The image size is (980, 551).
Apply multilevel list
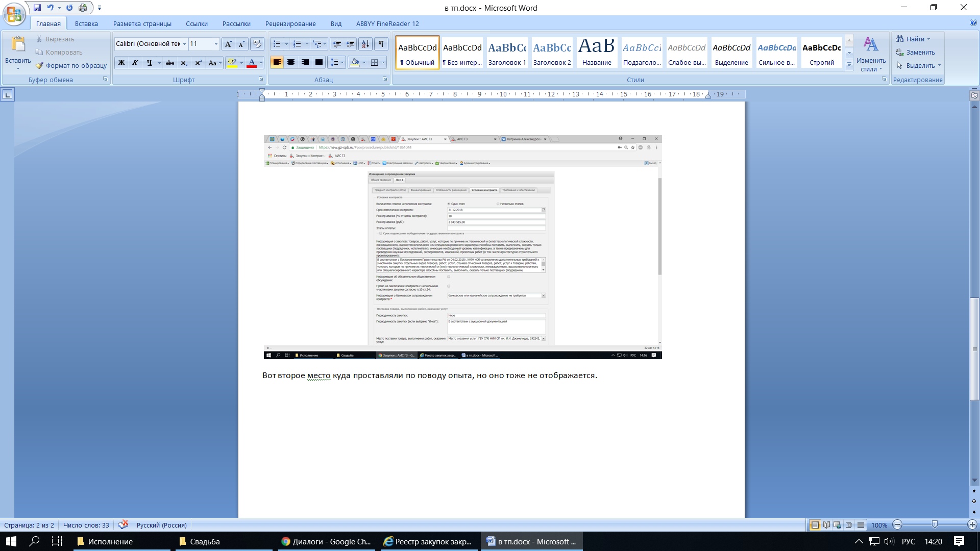[317, 44]
